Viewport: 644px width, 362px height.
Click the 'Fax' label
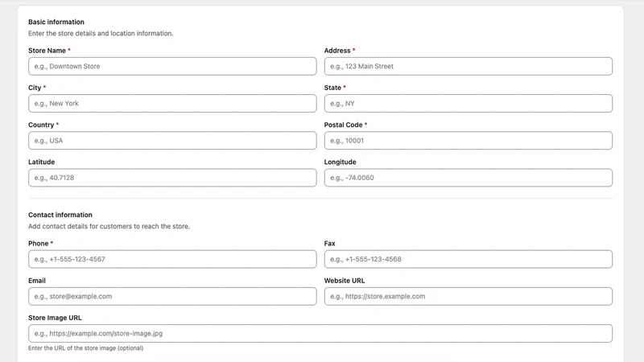point(330,244)
